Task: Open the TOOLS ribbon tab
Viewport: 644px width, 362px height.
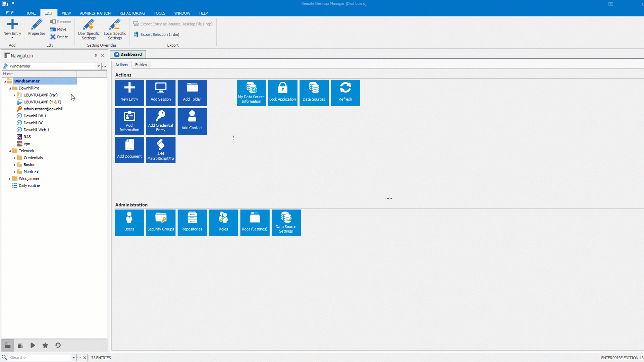Action: coord(159,13)
